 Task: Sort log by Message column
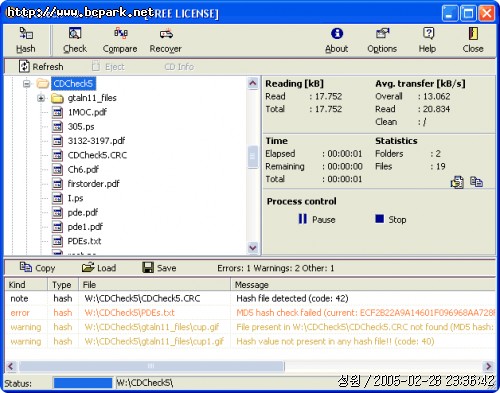363,285
